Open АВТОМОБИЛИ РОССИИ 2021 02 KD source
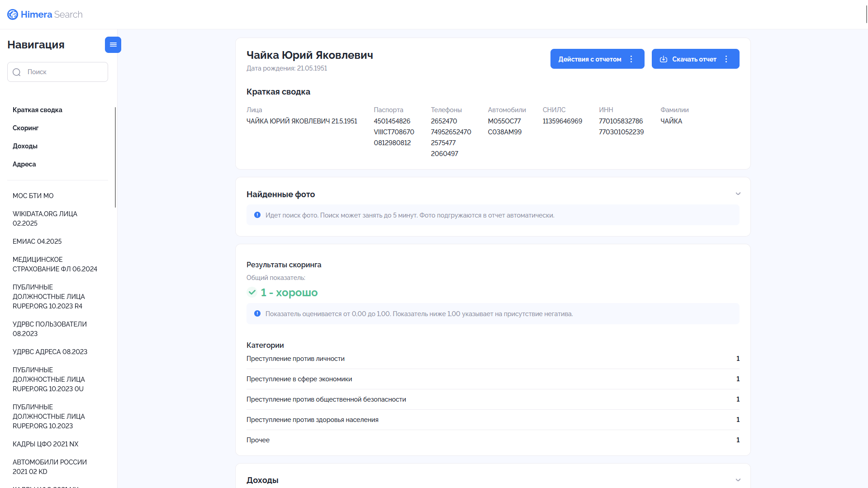Viewport: 868px width, 488px height. point(50,467)
